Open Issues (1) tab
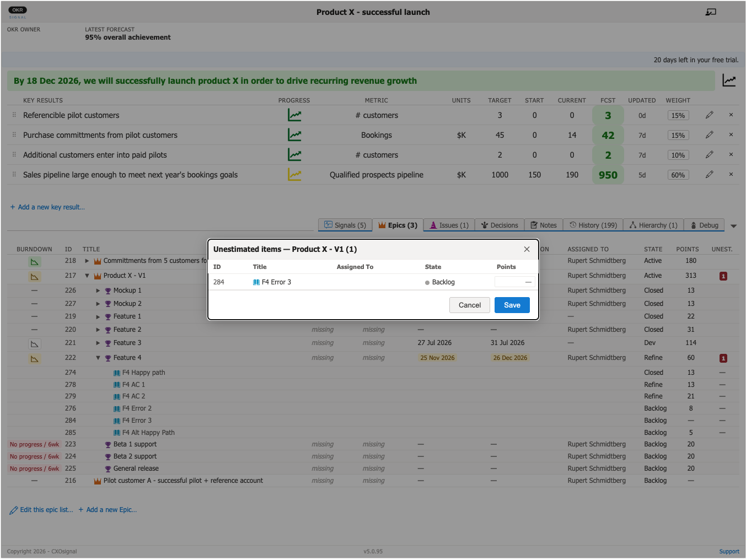746x560 pixels. (449, 225)
